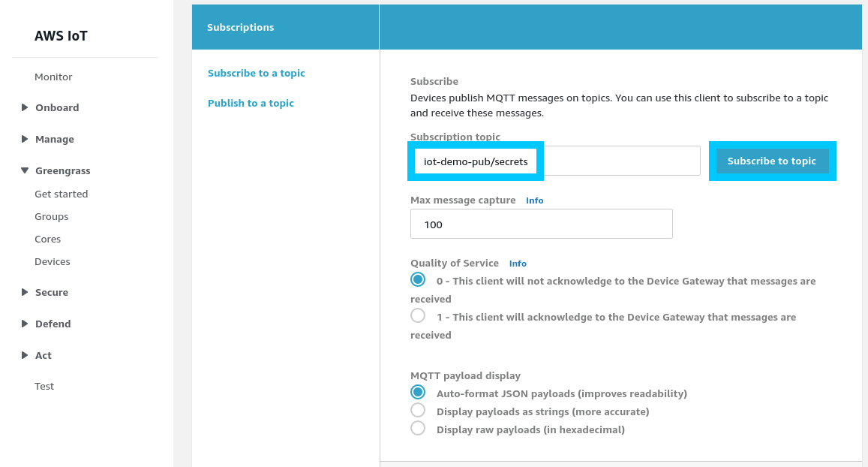
Task: Select QoS 0 radio option
Action: [418, 280]
